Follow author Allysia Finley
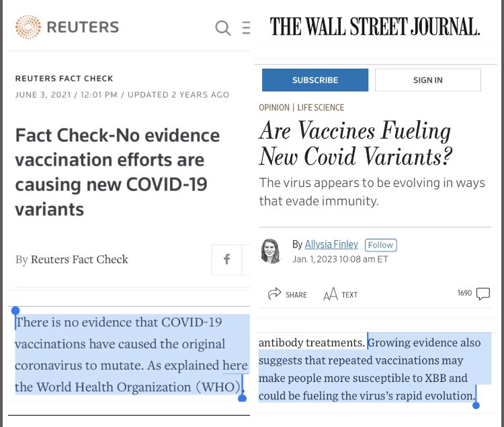 tap(380, 245)
